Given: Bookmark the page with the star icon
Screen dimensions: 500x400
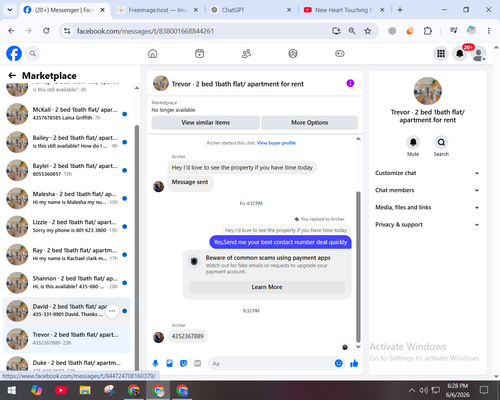Looking at the screenshot, I should click(368, 31).
